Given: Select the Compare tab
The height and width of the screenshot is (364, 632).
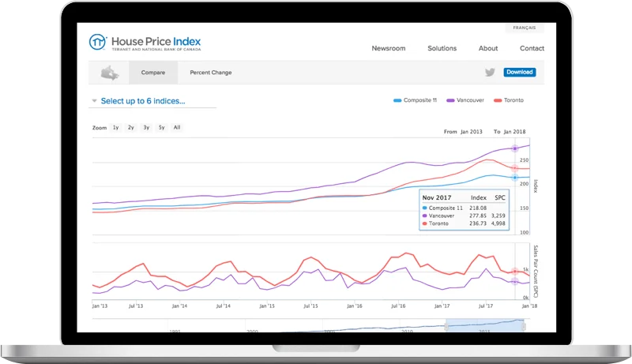Looking at the screenshot, I should pyautogui.click(x=153, y=73).
